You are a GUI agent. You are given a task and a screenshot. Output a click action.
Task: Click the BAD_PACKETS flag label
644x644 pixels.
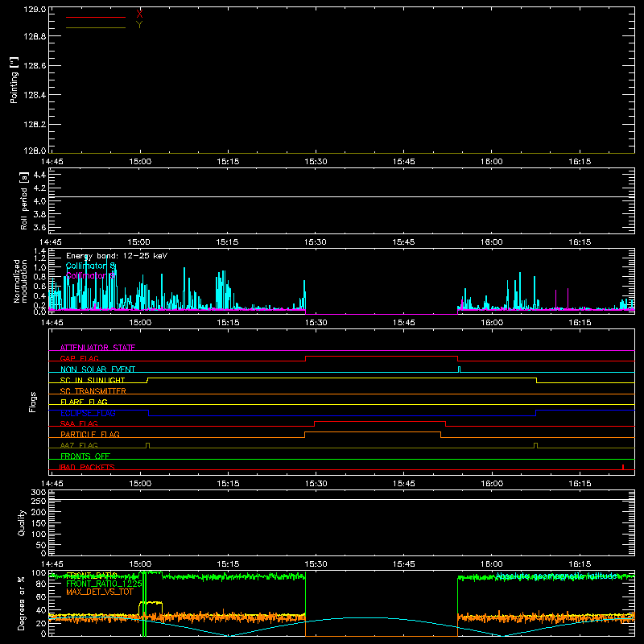click(87, 467)
